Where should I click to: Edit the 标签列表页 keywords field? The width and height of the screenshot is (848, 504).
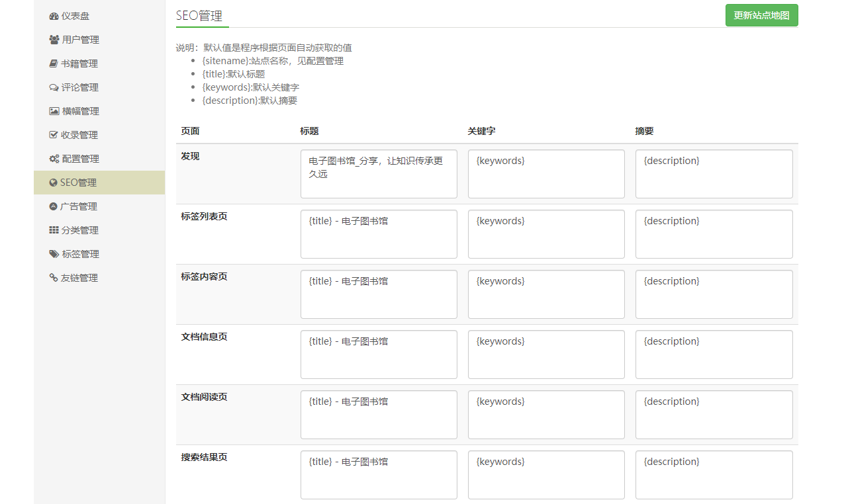546,234
